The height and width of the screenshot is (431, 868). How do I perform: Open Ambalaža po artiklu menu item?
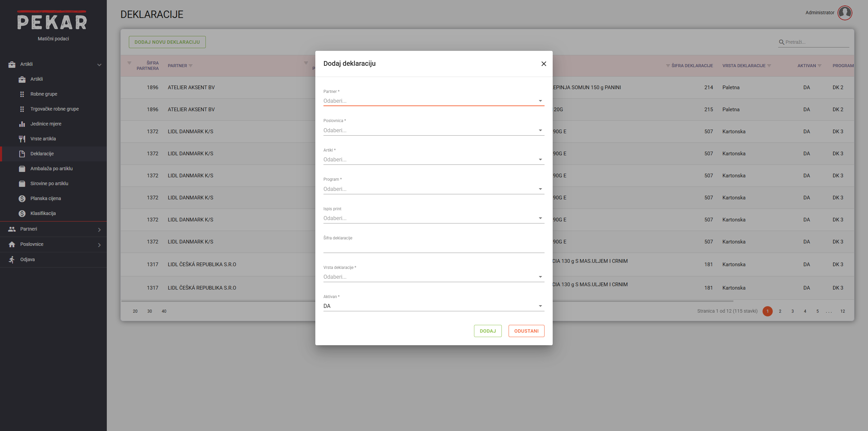[52, 169]
